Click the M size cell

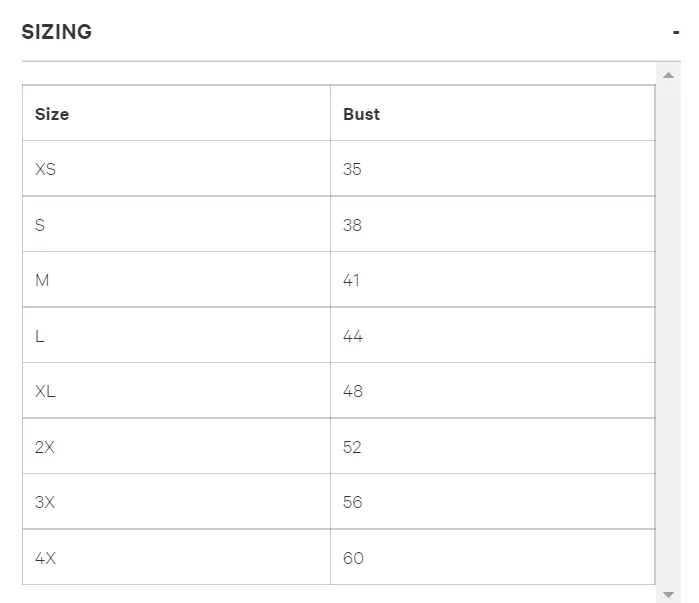177,279
